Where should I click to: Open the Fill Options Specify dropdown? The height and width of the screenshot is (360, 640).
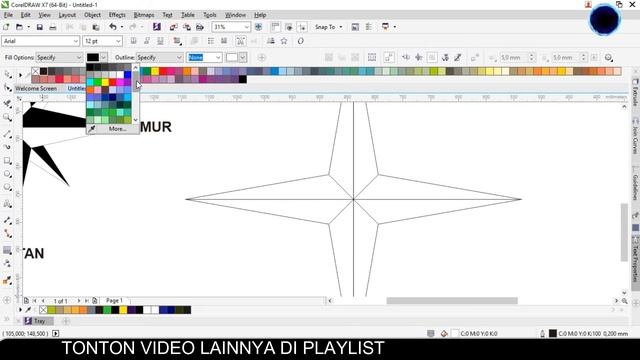point(79,58)
